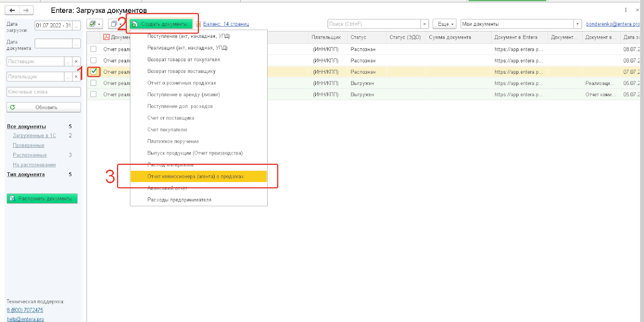
Task: Select Отчет о розничных продажах
Action: pyautogui.click(x=199, y=83)
